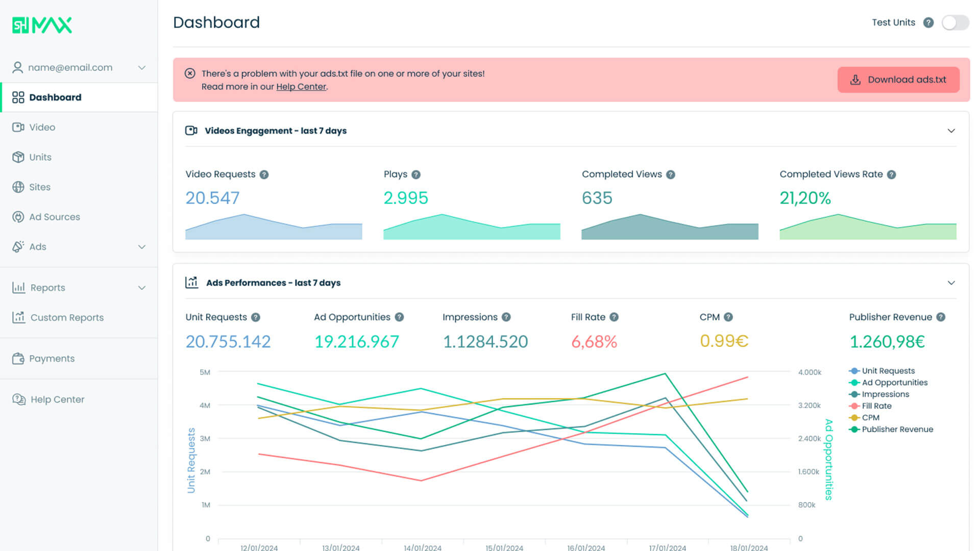
Task: Click help icon next to Fill Rate
Action: pyautogui.click(x=614, y=317)
